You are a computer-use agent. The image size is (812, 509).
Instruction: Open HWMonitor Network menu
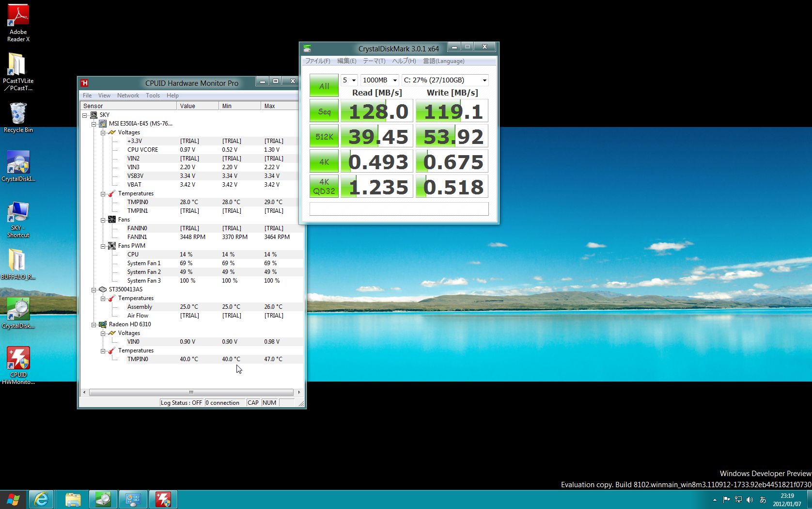click(128, 95)
